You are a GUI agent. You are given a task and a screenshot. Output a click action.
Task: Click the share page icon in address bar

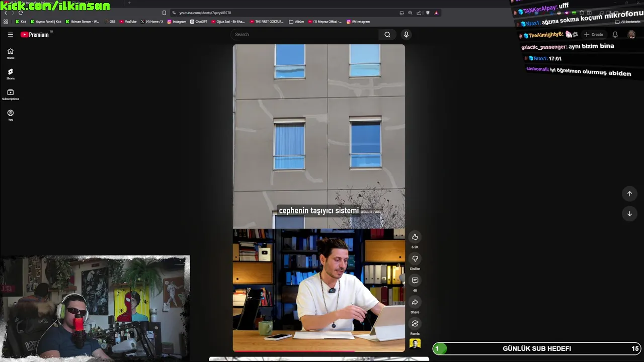[419, 13]
